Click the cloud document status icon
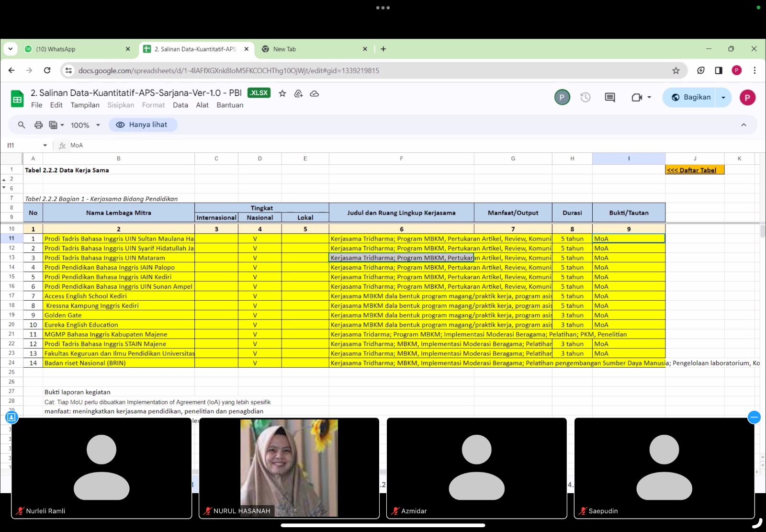 tap(315, 93)
